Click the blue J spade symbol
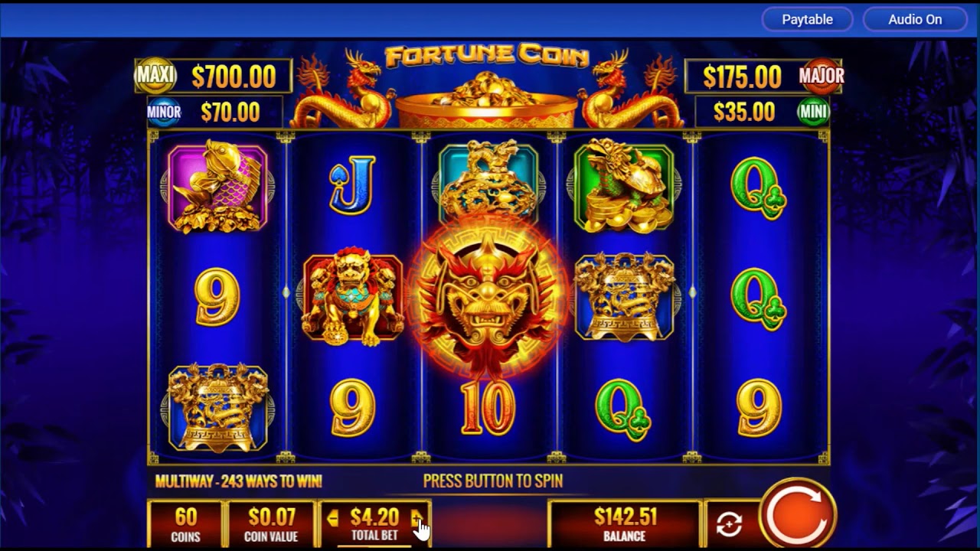Screen dimensions: 980x551 coord(352,184)
